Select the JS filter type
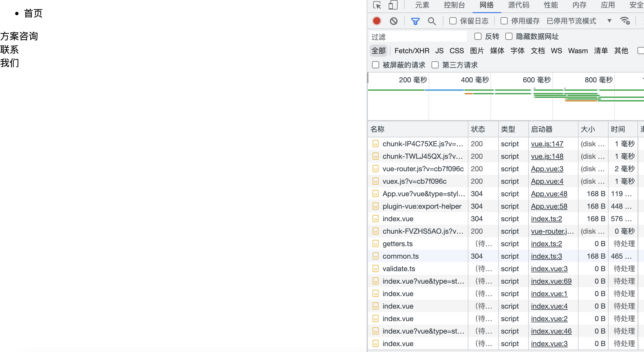This screenshot has width=644, height=352. point(439,51)
